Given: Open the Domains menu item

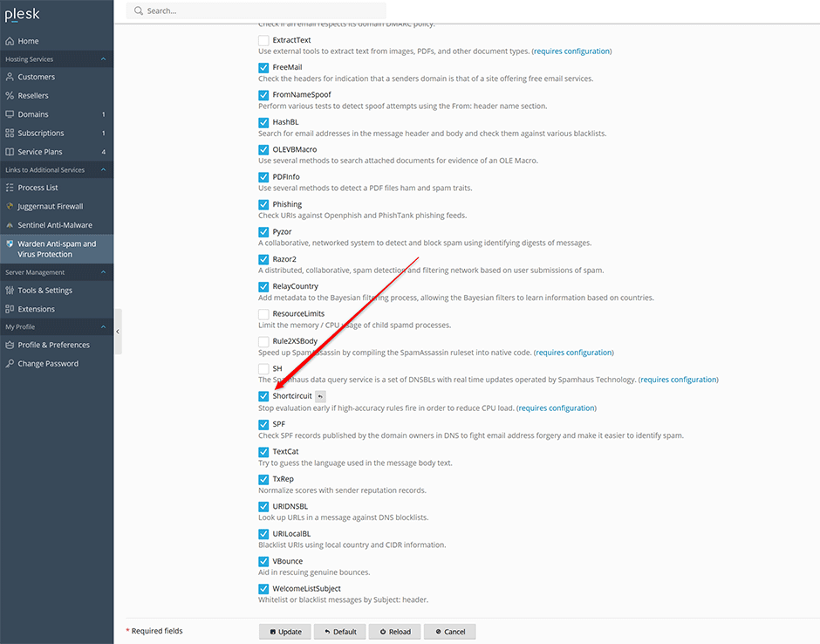Looking at the screenshot, I should [57, 114].
